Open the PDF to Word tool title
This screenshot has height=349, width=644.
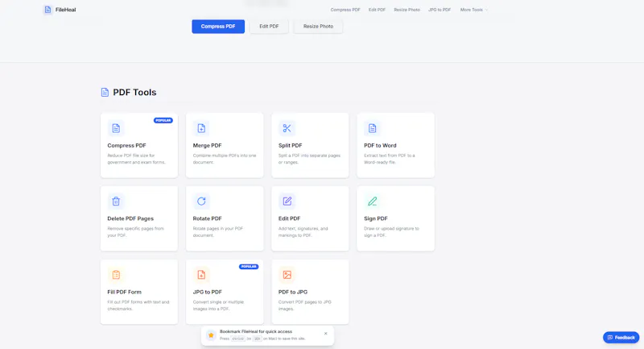(380, 146)
